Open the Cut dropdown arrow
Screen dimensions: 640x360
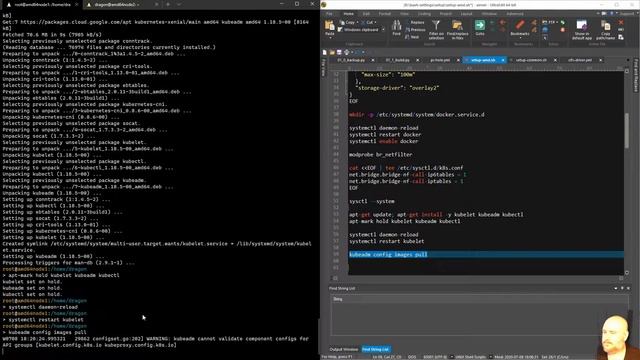[375, 23]
